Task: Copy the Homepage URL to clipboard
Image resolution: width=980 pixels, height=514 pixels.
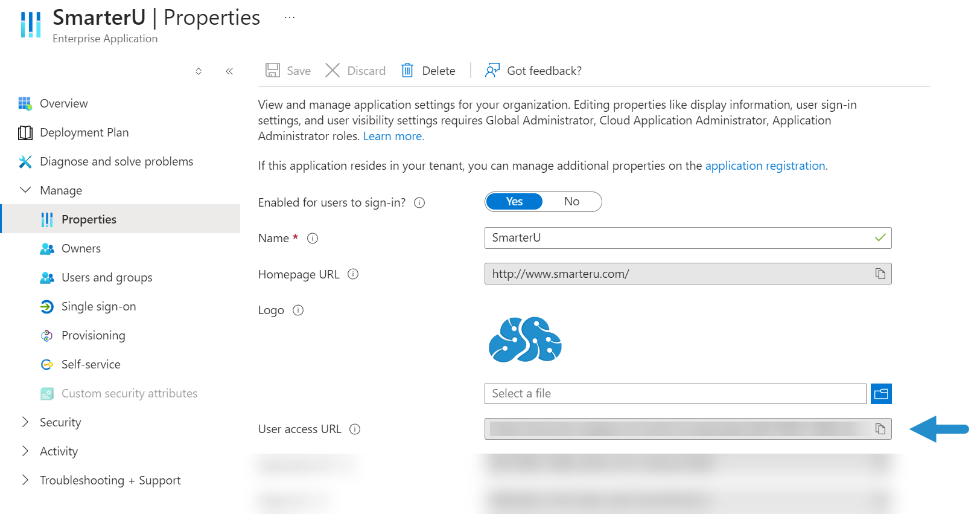Action: (x=880, y=274)
